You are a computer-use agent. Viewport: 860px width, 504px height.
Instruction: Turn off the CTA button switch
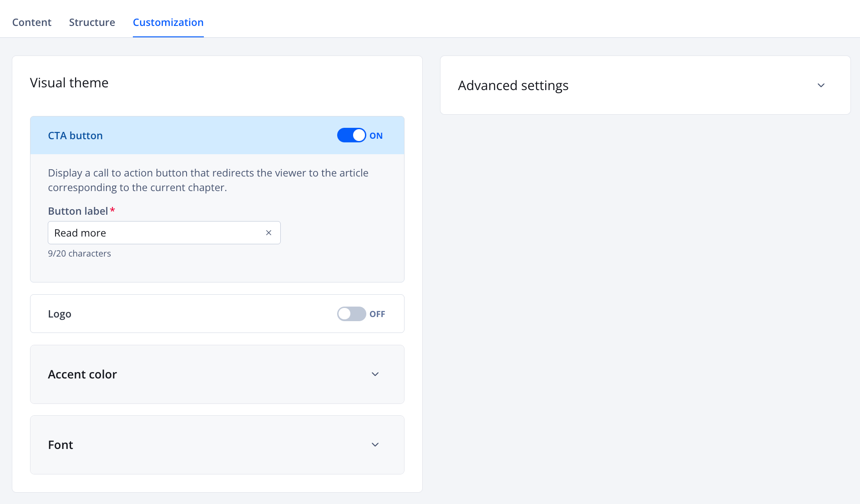click(351, 136)
